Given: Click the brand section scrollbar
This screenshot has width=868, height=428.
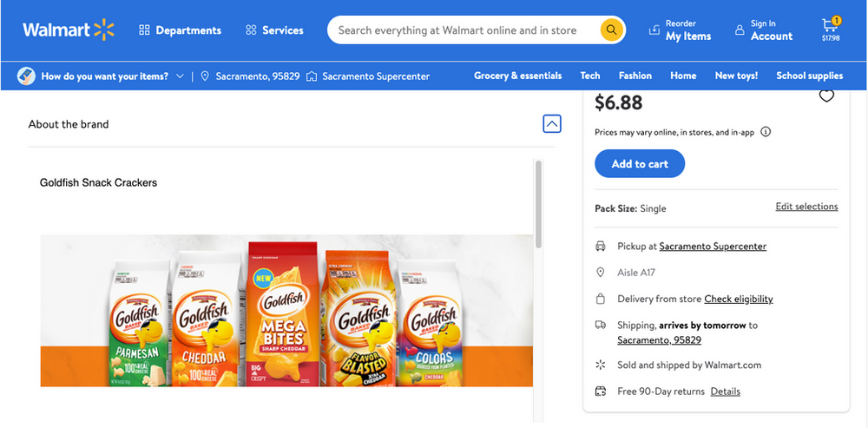Looking at the screenshot, I should point(538,204).
